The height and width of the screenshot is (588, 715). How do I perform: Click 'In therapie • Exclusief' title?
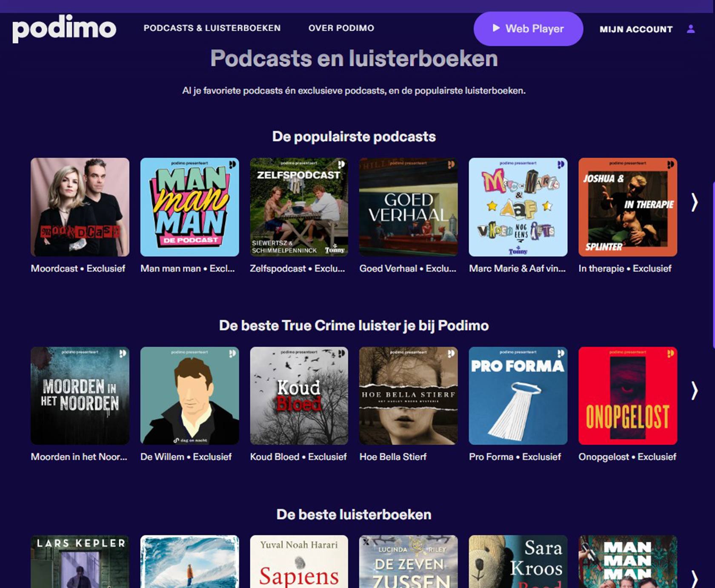625,268
